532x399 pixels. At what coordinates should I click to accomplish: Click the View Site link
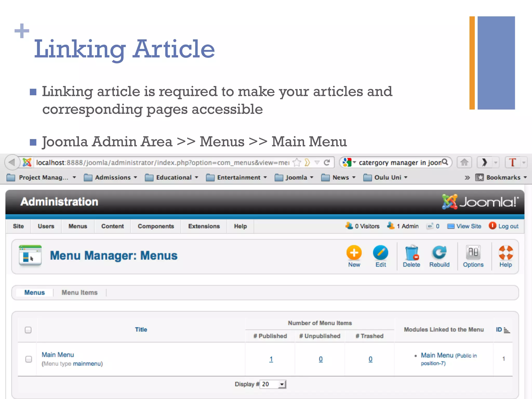[469, 226]
